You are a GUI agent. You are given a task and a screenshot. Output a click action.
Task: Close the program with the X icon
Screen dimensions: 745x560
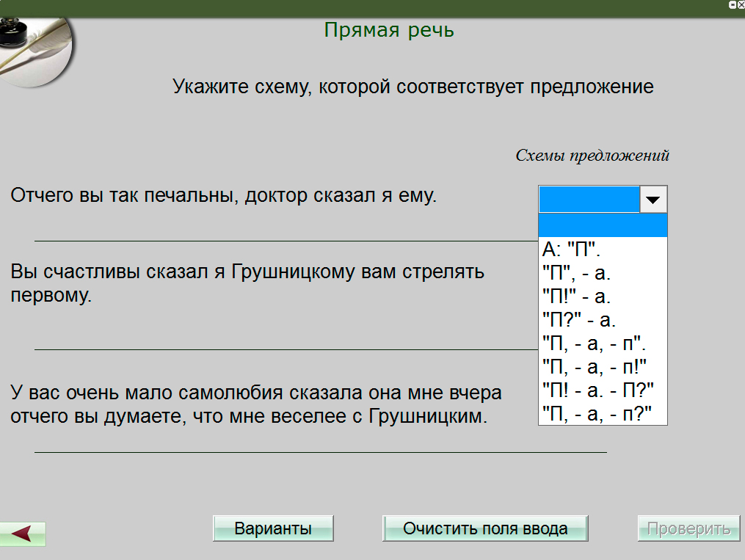coord(741,4)
